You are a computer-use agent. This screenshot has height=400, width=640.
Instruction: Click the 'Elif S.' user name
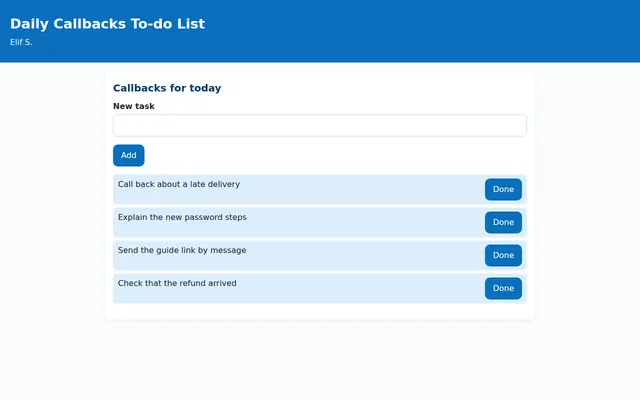pos(21,42)
